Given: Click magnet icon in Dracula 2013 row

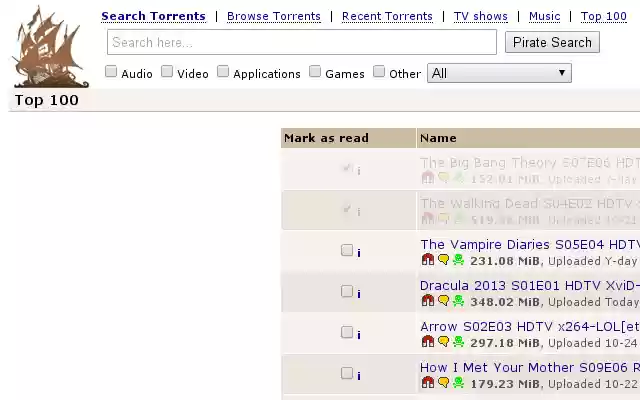Looking at the screenshot, I should tap(427, 300).
